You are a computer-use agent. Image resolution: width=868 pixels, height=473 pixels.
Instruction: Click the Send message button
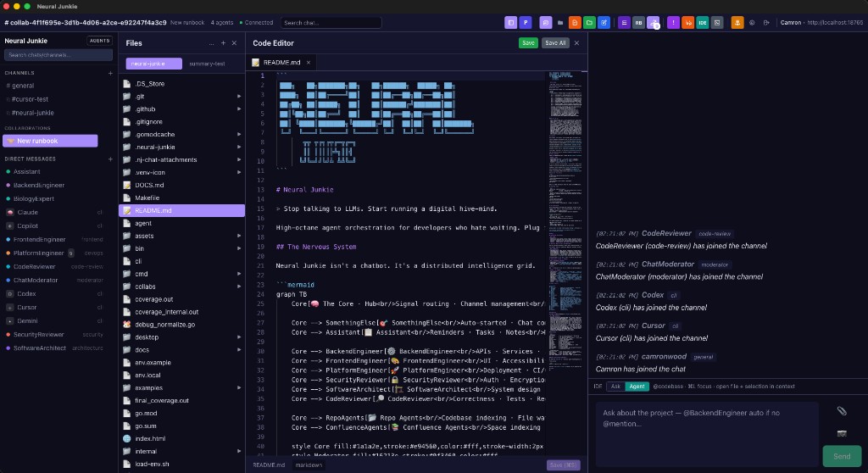coord(842,456)
